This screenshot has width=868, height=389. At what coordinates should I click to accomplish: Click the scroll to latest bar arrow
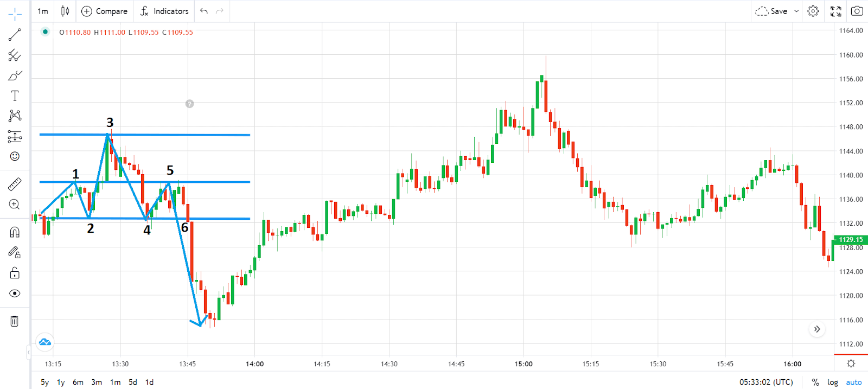(817, 329)
